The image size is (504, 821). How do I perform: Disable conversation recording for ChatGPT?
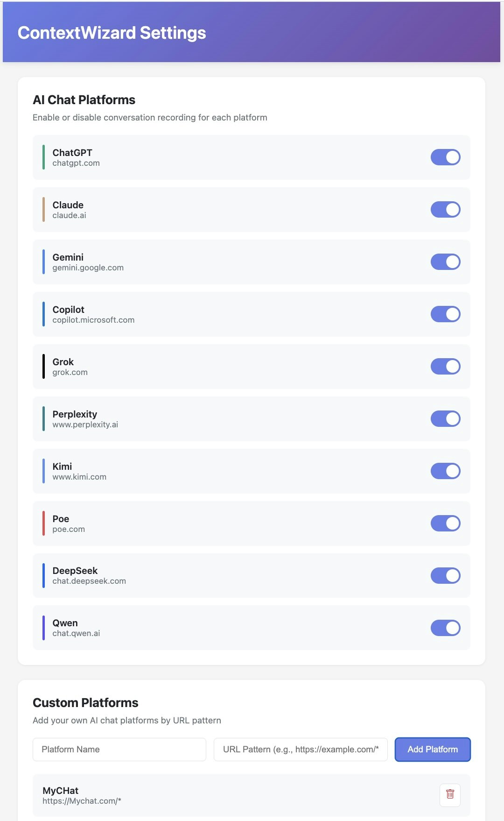coord(445,157)
